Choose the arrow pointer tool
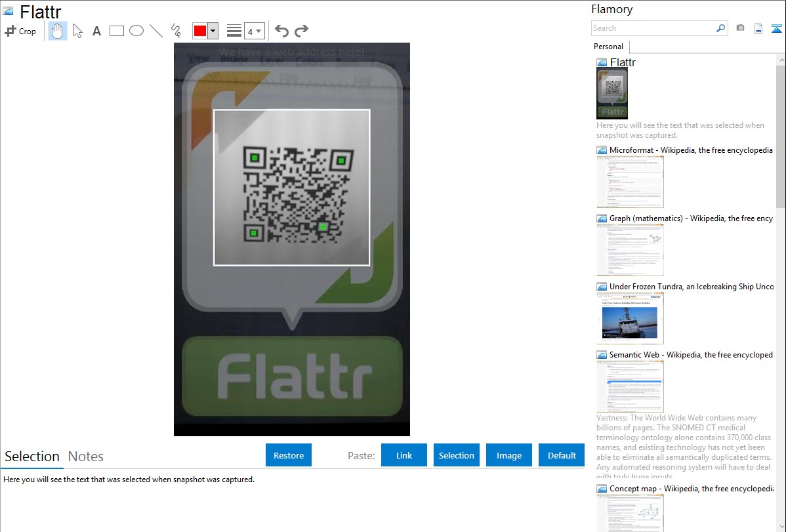Viewport: 786px width, 532px height. tap(77, 31)
